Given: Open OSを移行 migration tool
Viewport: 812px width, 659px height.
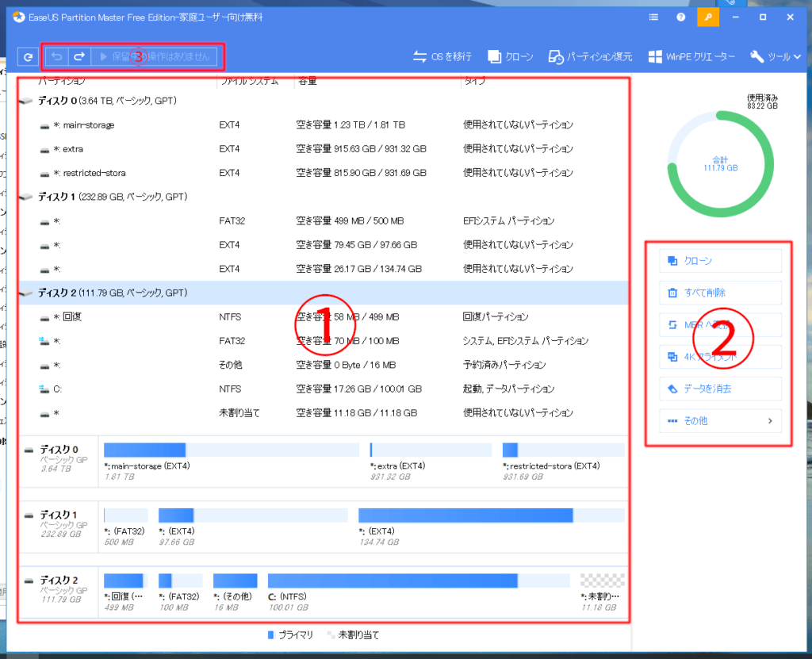Looking at the screenshot, I should click(x=442, y=56).
